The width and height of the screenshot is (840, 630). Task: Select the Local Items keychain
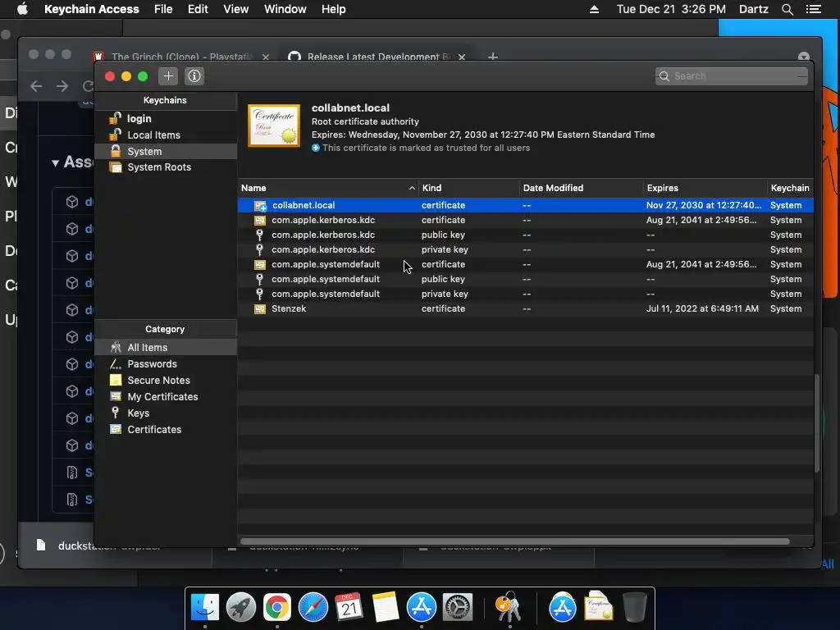pos(166,135)
